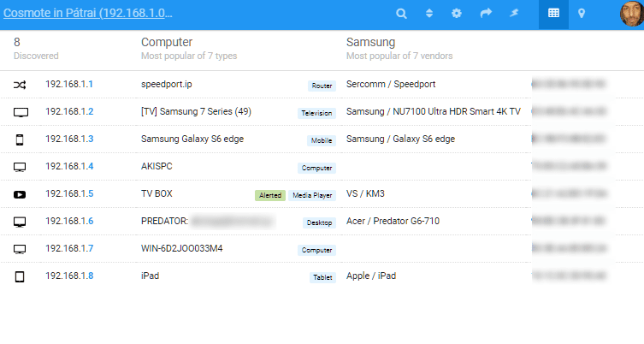
Task: Select the [TV] Samsung 7 Series (49) name
Action: point(196,111)
